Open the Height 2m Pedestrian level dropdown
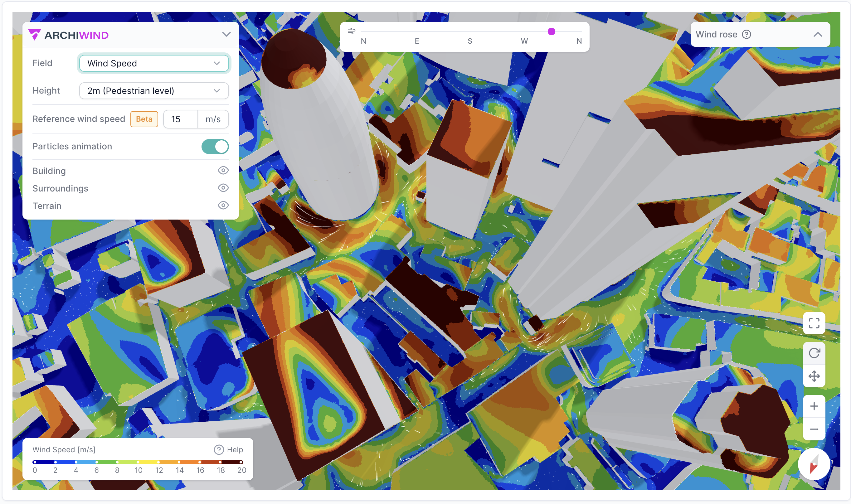The width and height of the screenshot is (851, 504). point(153,91)
